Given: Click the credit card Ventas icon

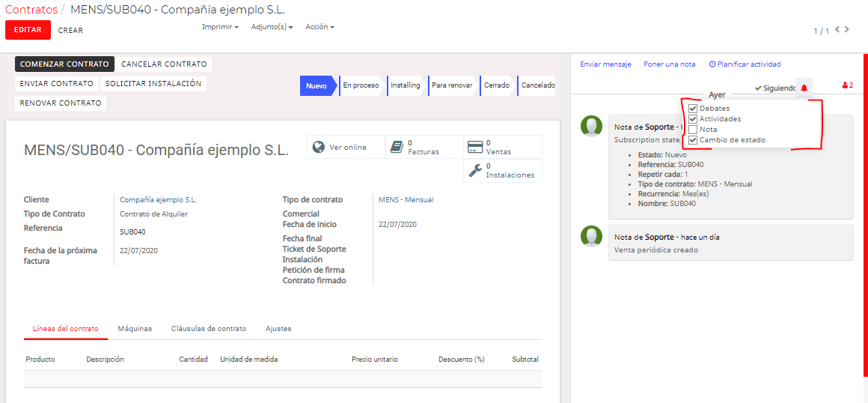Looking at the screenshot, I should pos(475,147).
